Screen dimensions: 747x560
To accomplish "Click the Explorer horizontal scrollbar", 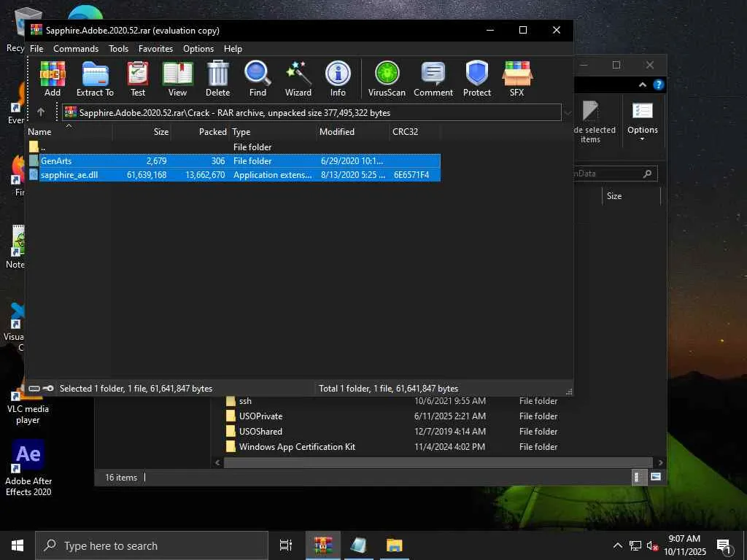I will click(x=438, y=462).
